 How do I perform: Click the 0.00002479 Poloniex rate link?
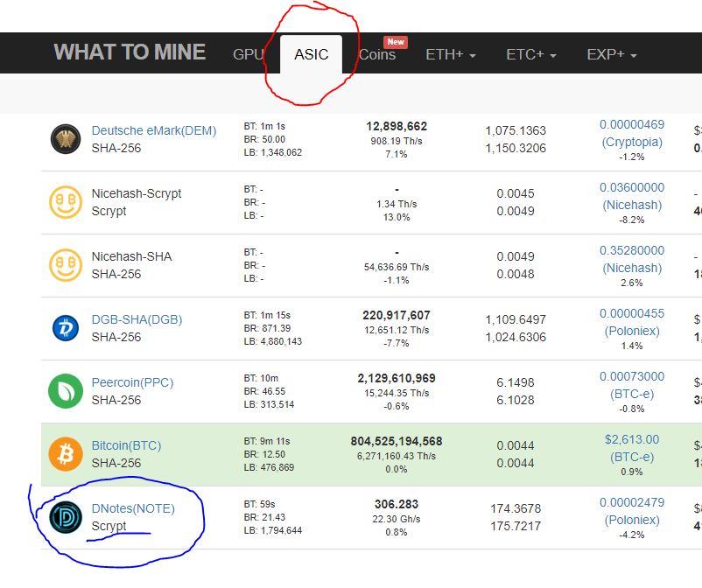pos(632,512)
